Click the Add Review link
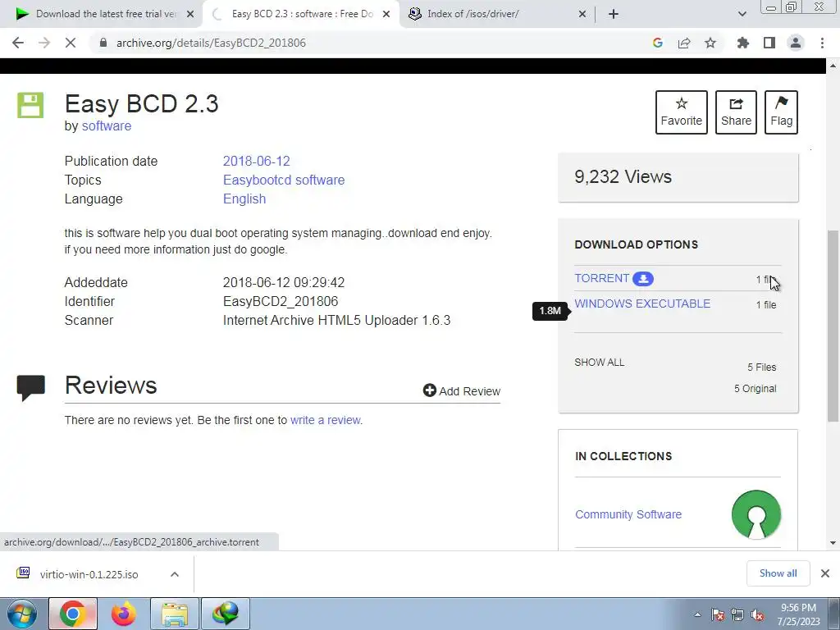This screenshot has width=840, height=630. click(x=462, y=391)
